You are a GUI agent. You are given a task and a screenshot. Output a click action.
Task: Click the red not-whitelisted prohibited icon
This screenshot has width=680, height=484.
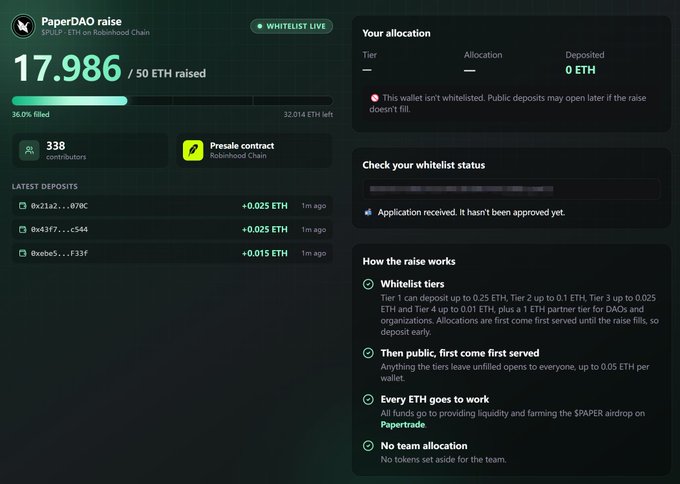(375, 98)
